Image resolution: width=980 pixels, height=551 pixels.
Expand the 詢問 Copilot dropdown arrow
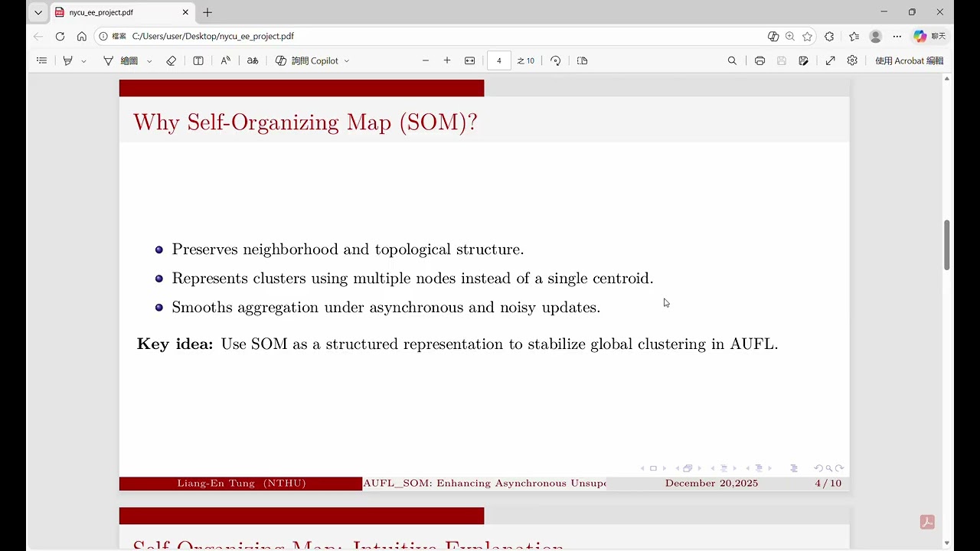[347, 60]
